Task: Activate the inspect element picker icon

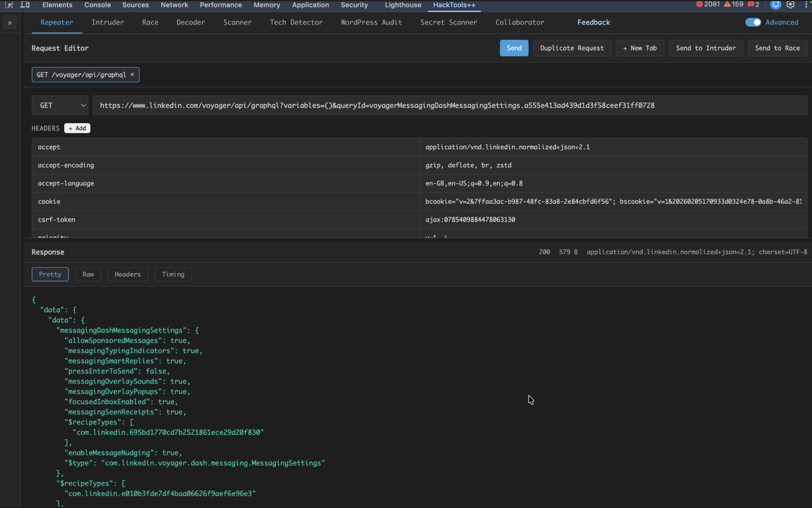Action: click(9, 4)
